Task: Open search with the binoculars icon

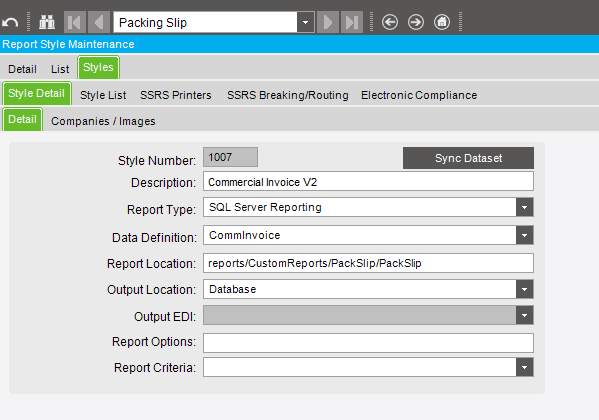Action: [x=47, y=22]
